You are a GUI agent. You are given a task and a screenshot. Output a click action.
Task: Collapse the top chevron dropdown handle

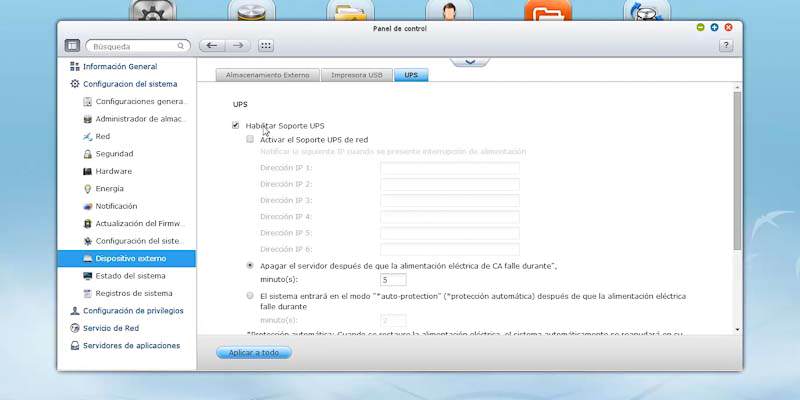(x=470, y=61)
